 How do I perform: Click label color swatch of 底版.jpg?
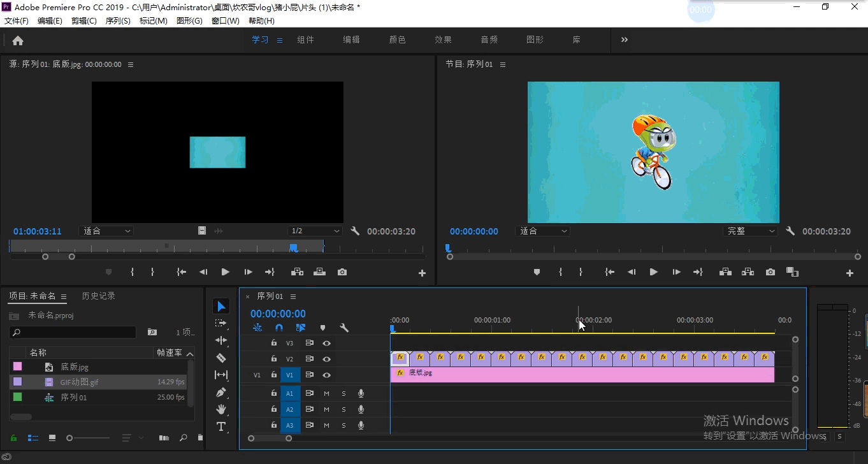click(x=17, y=366)
